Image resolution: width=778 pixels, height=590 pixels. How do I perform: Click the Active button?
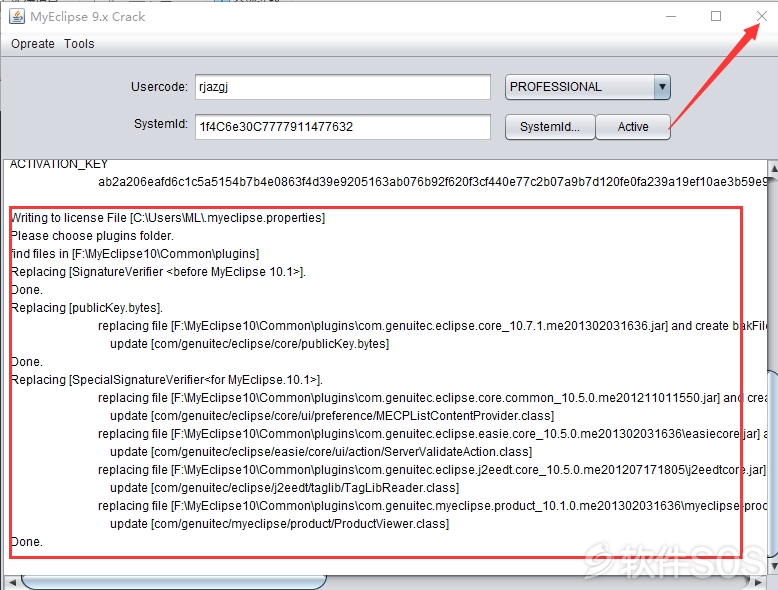click(x=633, y=127)
